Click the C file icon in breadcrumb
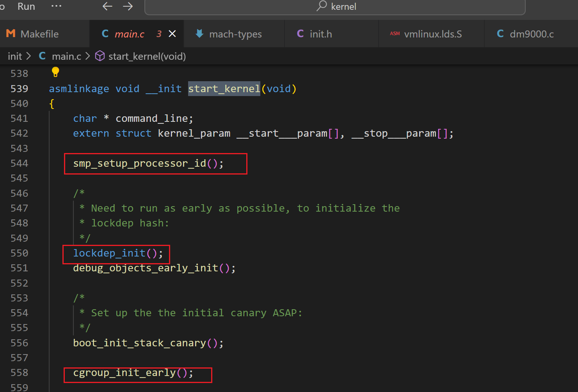Screen dimensions: 578x392 (x=42, y=56)
